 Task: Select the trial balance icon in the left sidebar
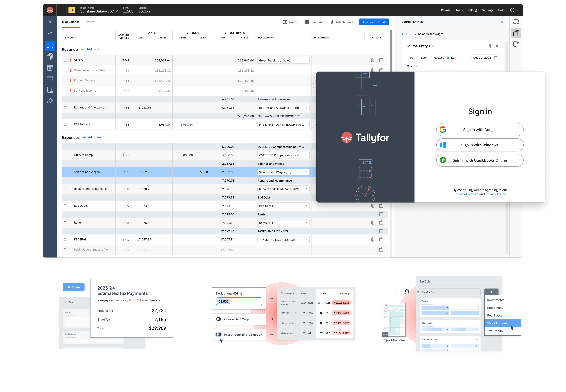click(50, 46)
